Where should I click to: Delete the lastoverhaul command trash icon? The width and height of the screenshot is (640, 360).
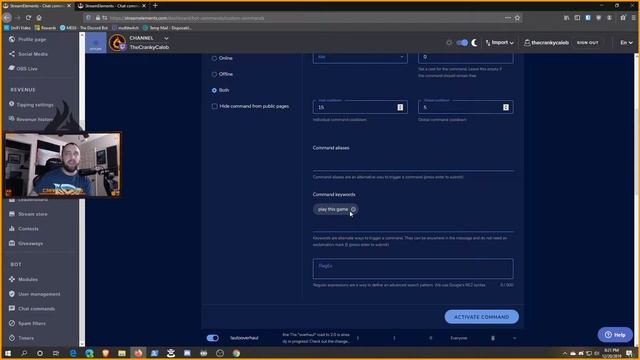[493, 338]
